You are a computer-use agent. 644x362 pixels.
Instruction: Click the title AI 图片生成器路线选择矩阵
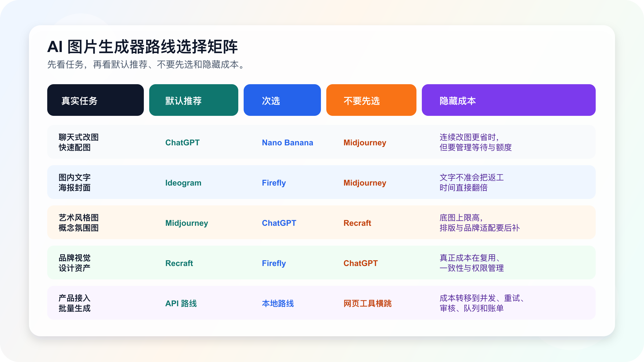pyautogui.click(x=142, y=47)
